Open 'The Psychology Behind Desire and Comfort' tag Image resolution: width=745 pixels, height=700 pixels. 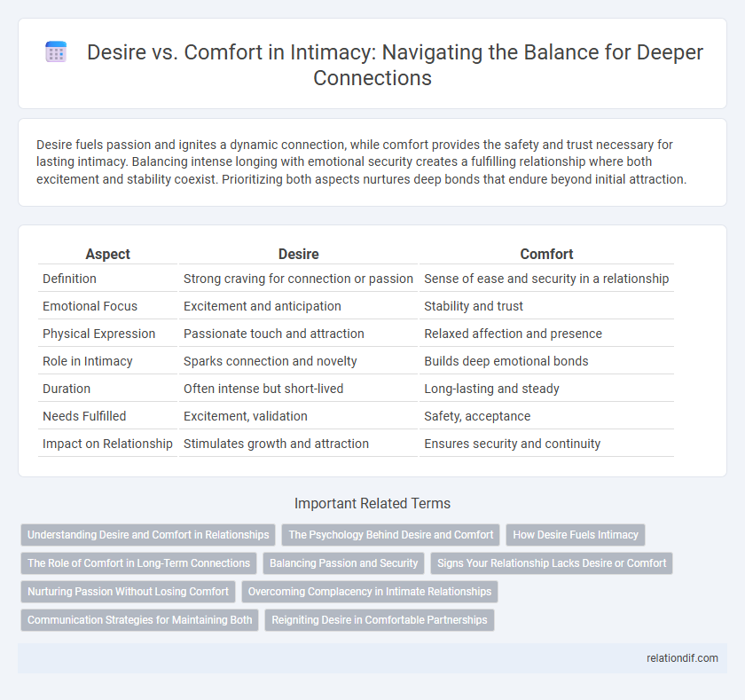[391, 535]
